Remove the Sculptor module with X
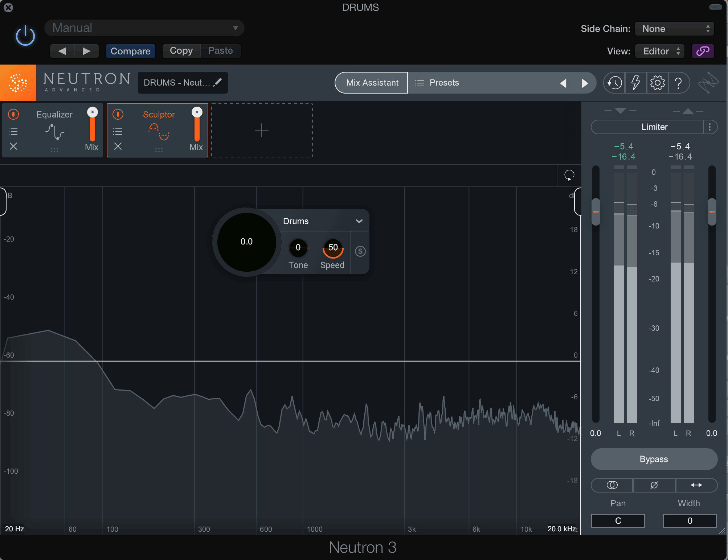This screenshot has width=728, height=560. pyautogui.click(x=118, y=146)
